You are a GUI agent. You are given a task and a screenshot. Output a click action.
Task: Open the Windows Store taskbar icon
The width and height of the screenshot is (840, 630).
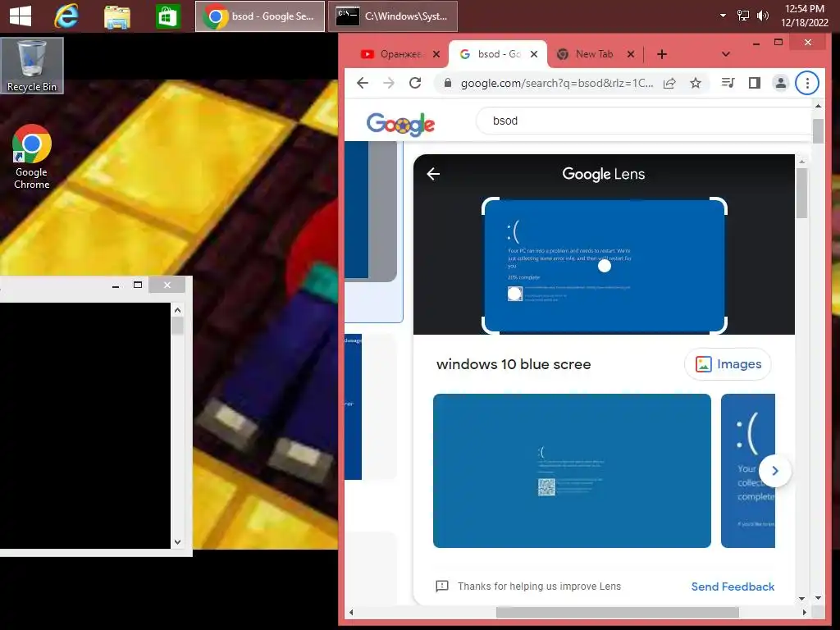pos(167,16)
